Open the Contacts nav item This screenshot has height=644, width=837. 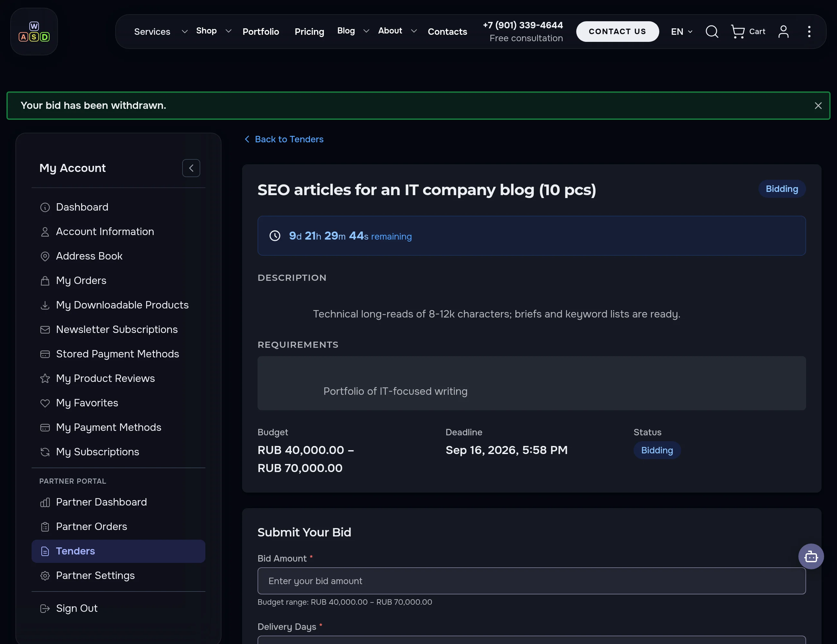coord(447,32)
